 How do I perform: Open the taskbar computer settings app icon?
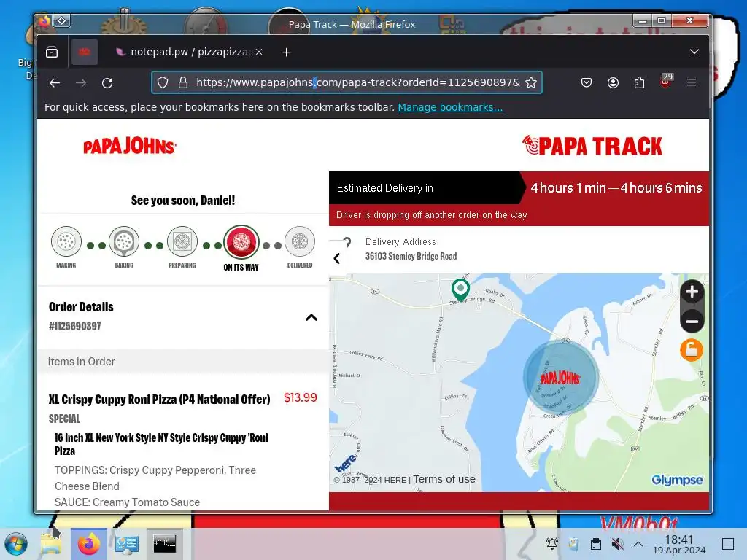tap(126, 544)
